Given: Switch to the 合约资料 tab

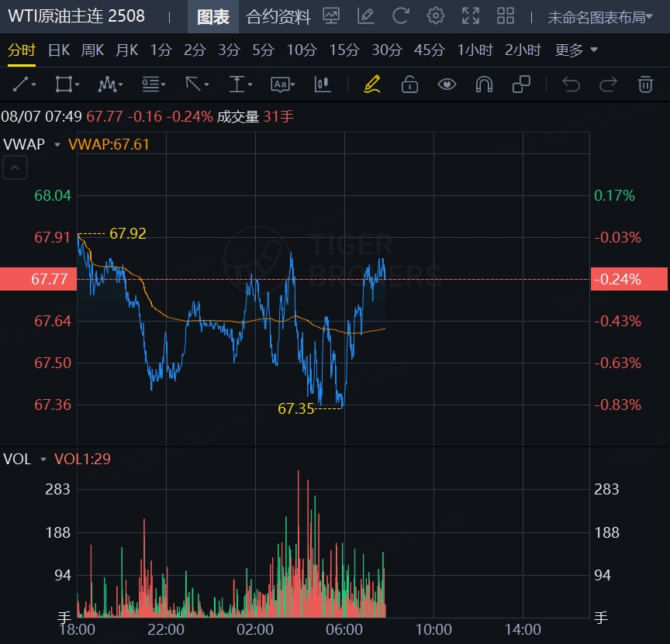Looking at the screenshot, I should point(278,16).
